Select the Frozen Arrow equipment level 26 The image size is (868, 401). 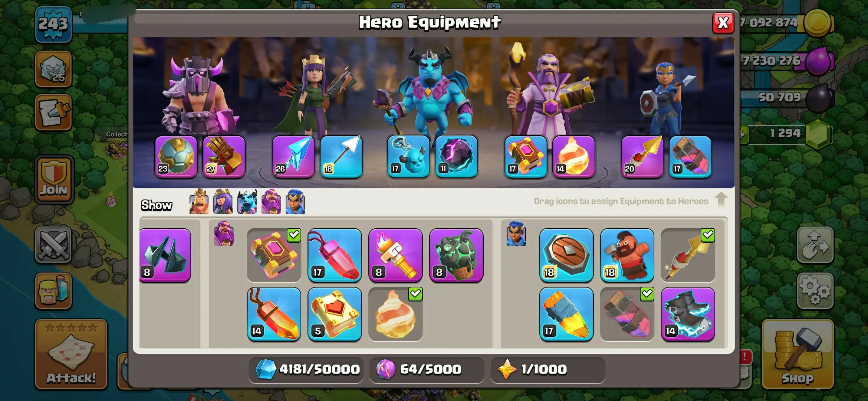click(293, 156)
